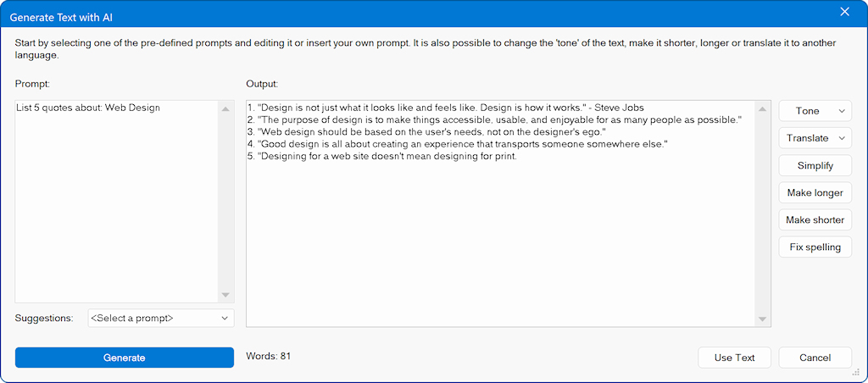
Task: Click the Generate button
Action: pyautogui.click(x=124, y=358)
